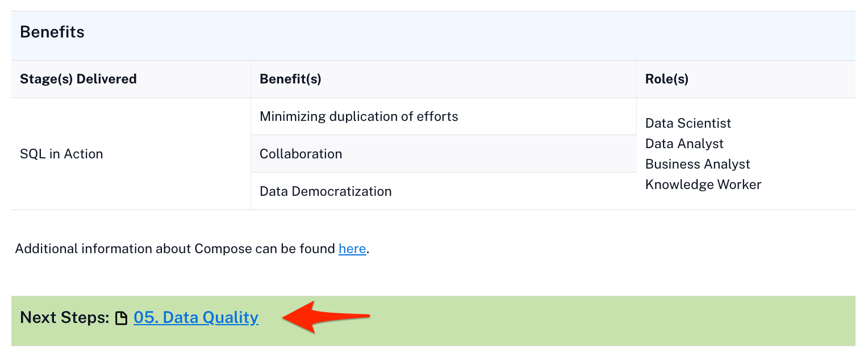Click the Business Analyst role text
Image resolution: width=868 pixels, height=361 pixels.
click(697, 164)
